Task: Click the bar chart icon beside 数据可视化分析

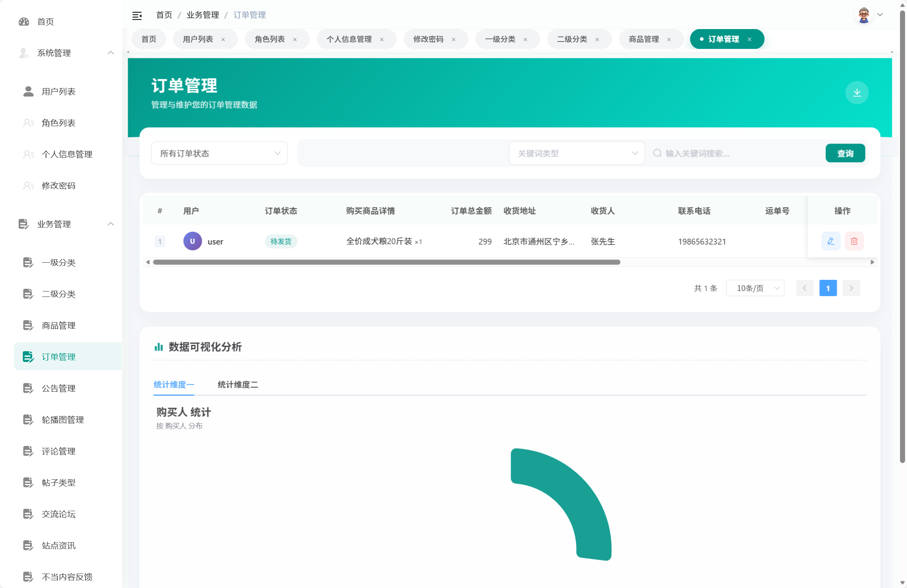Action: pyautogui.click(x=158, y=347)
